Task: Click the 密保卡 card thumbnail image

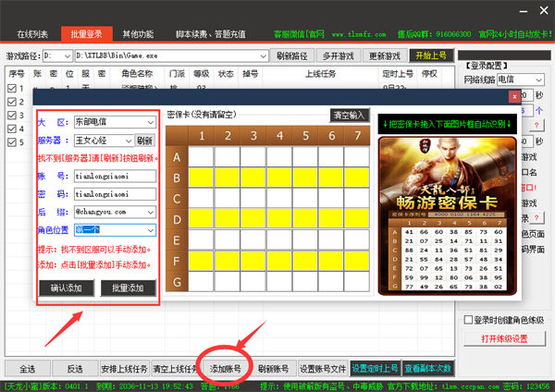Action: click(447, 214)
